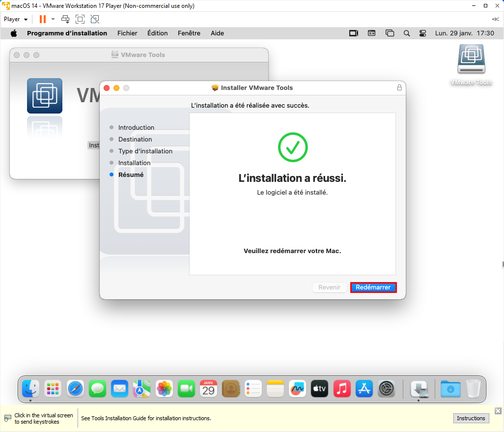
Task: Open Finder from the Dock
Action: (30, 389)
